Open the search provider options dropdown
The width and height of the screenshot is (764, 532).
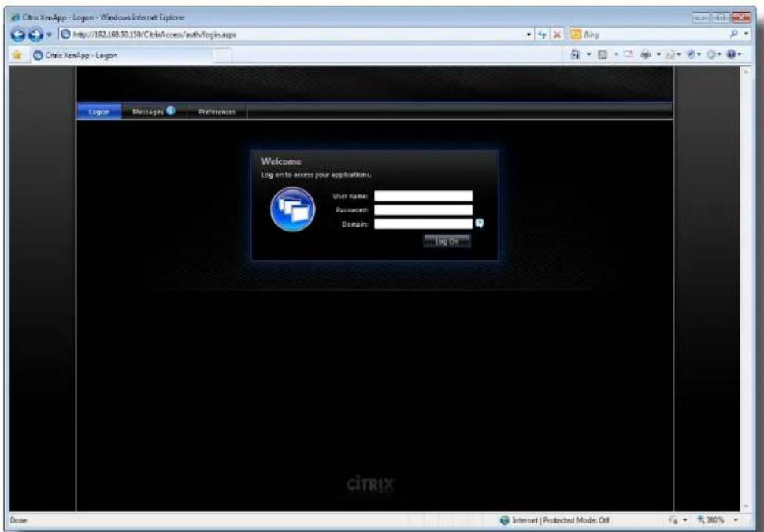[x=746, y=34]
